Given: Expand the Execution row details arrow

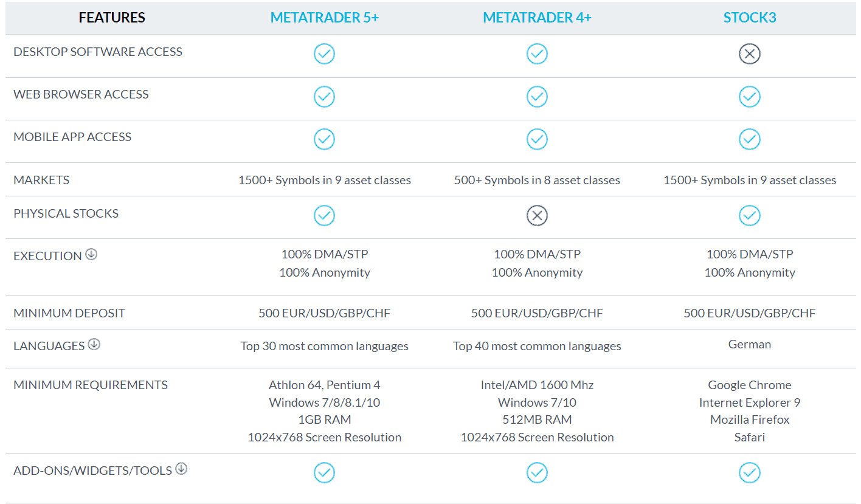Looking at the screenshot, I should (x=91, y=254).
